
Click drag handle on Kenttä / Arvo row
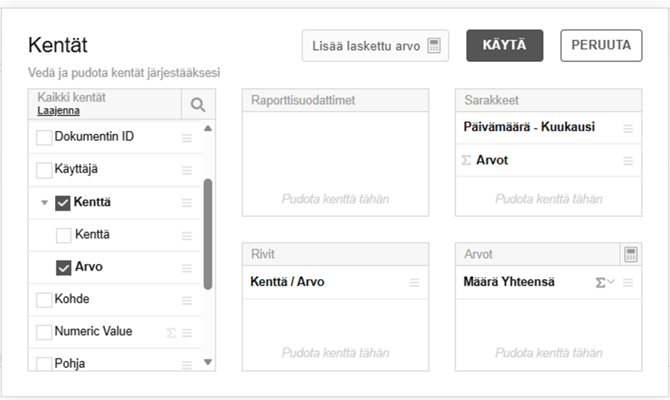pyautogui.click(x=415, y=283)
